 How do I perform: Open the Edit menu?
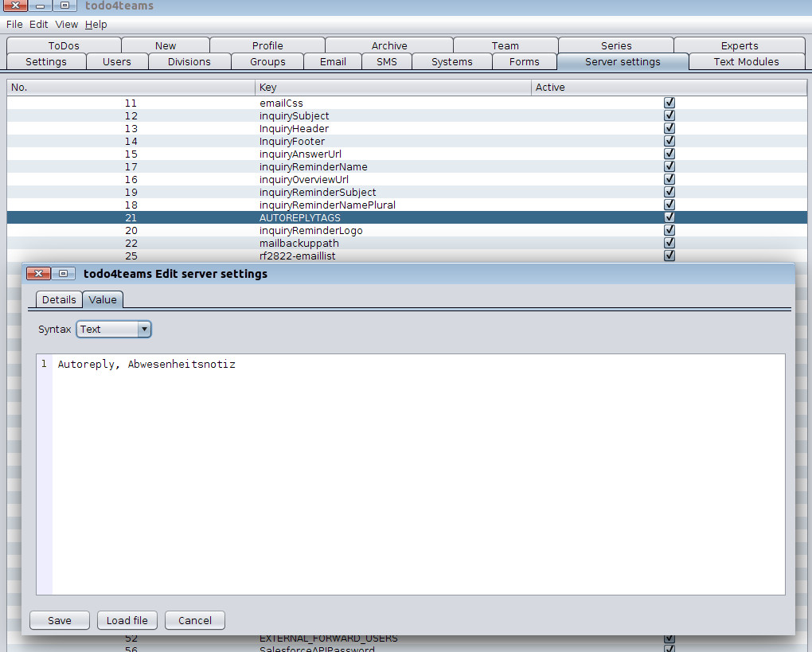point(38,25)
